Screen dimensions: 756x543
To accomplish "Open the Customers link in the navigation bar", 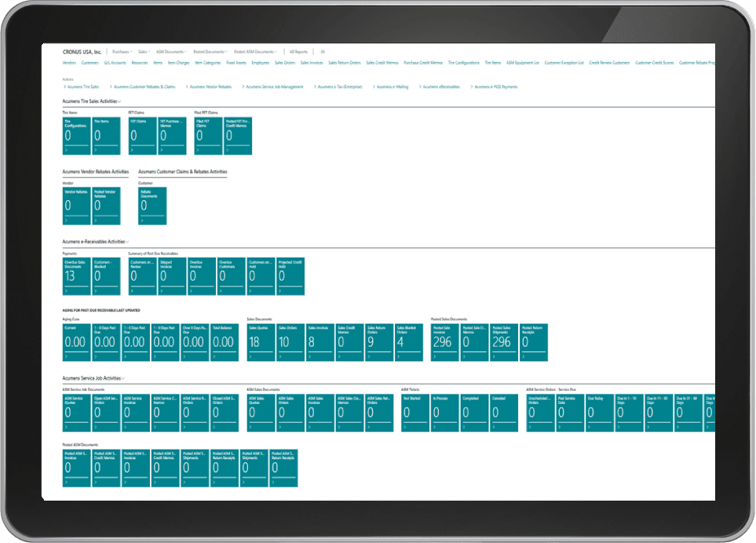I will 89,63.
